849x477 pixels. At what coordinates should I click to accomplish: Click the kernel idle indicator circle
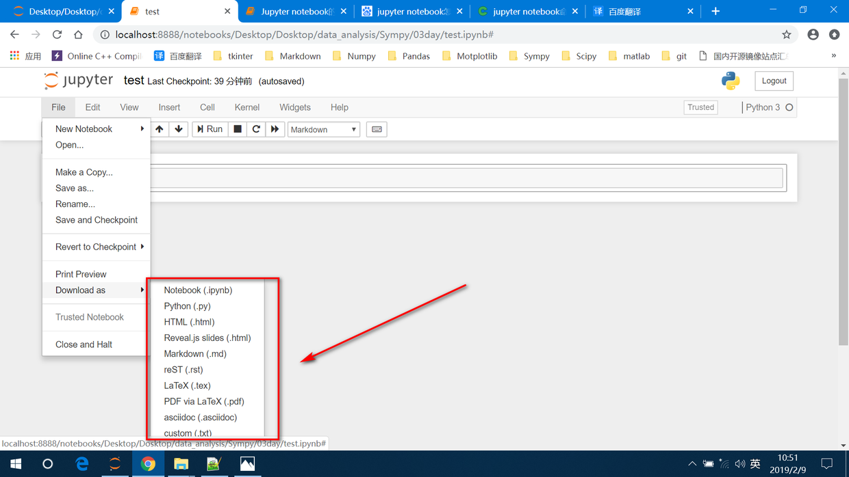click(x=789, y=107)
